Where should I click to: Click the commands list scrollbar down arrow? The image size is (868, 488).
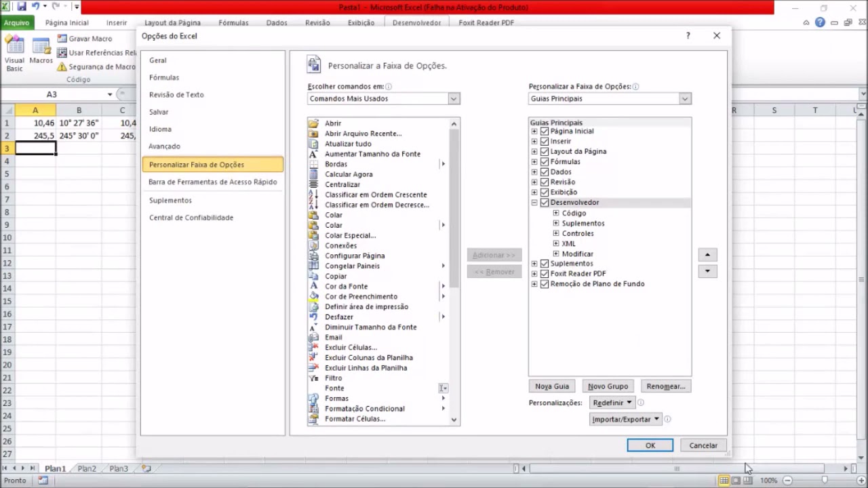(x=454, y=420)
